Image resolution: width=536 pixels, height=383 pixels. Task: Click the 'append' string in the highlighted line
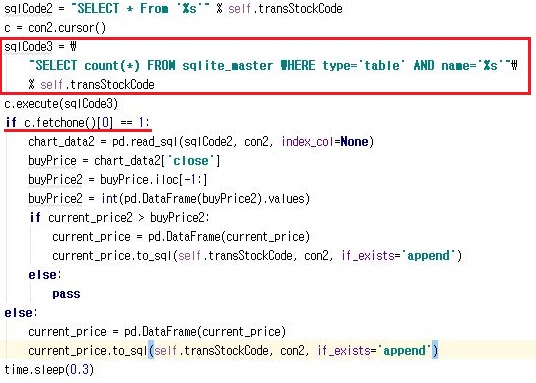(404, 351)
